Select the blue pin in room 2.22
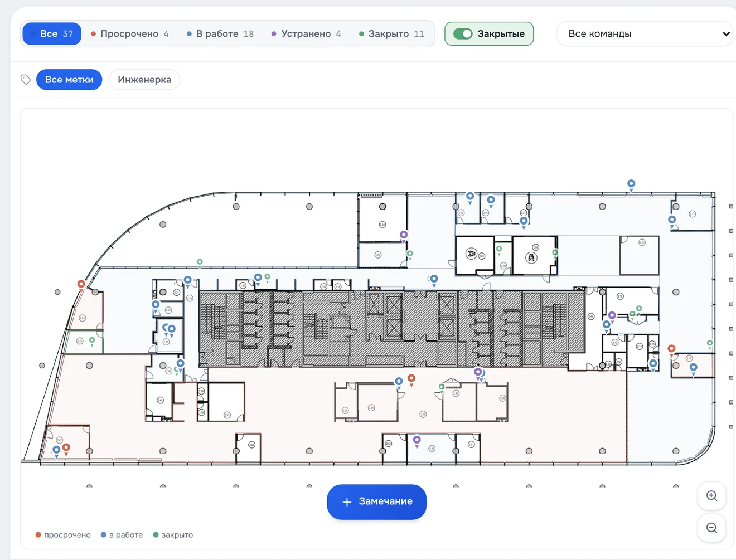 [156, 306]
